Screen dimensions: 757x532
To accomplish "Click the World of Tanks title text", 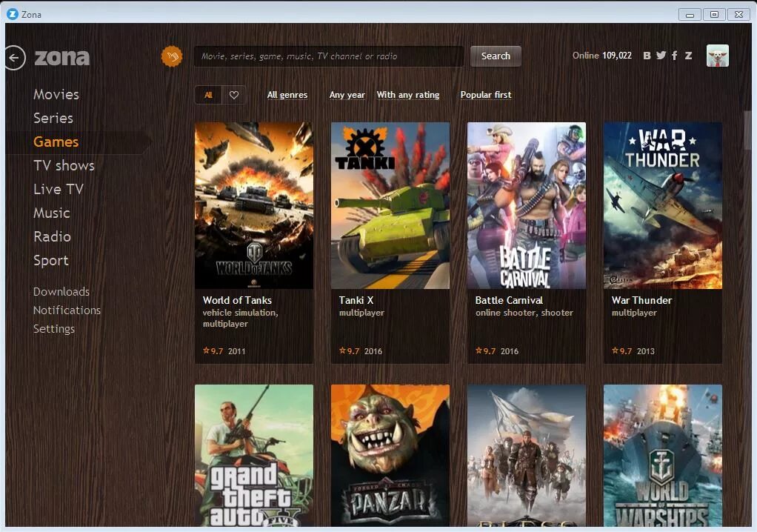I will coord(237,300).
